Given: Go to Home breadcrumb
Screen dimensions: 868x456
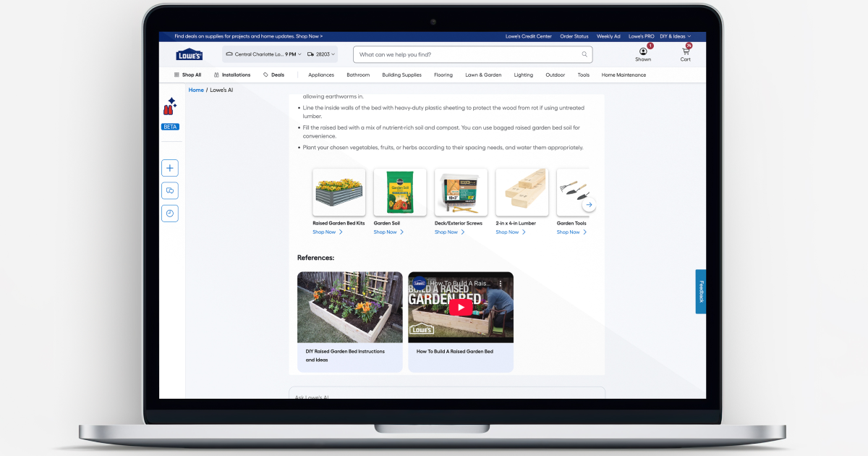Looking at the screenshot, I should 196,90.
